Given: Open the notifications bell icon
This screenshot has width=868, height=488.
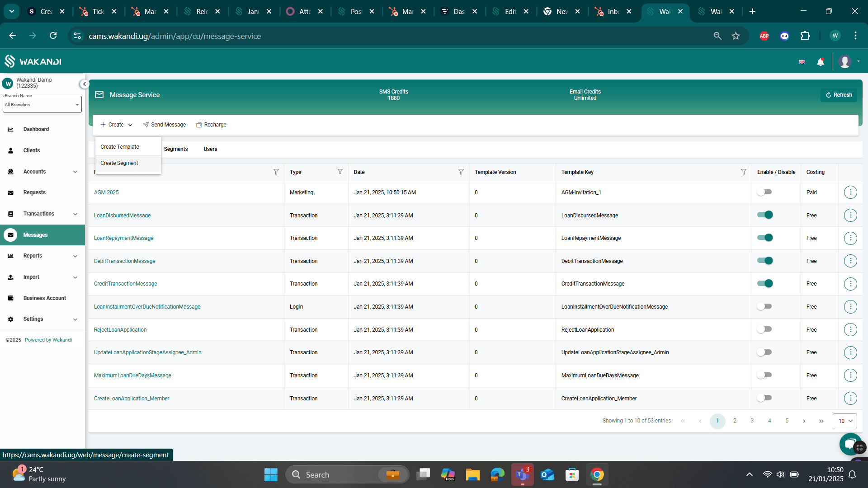Looking at the screenshot, I should click(821, 62).
